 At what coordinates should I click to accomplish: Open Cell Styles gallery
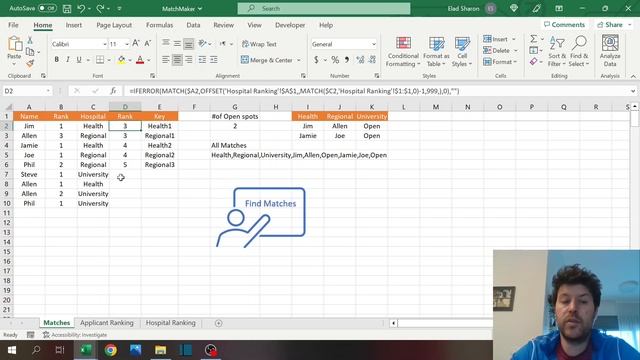tap(462, 51)
